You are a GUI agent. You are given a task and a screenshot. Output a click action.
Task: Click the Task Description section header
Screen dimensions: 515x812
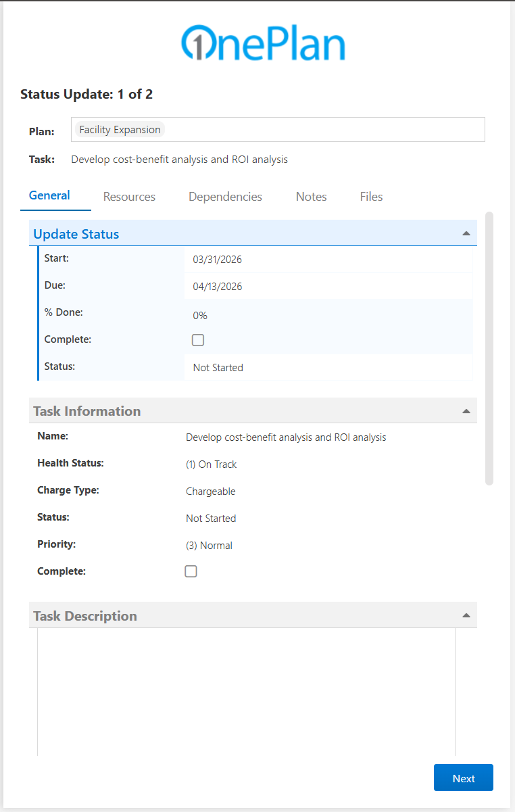click(253, 616)
